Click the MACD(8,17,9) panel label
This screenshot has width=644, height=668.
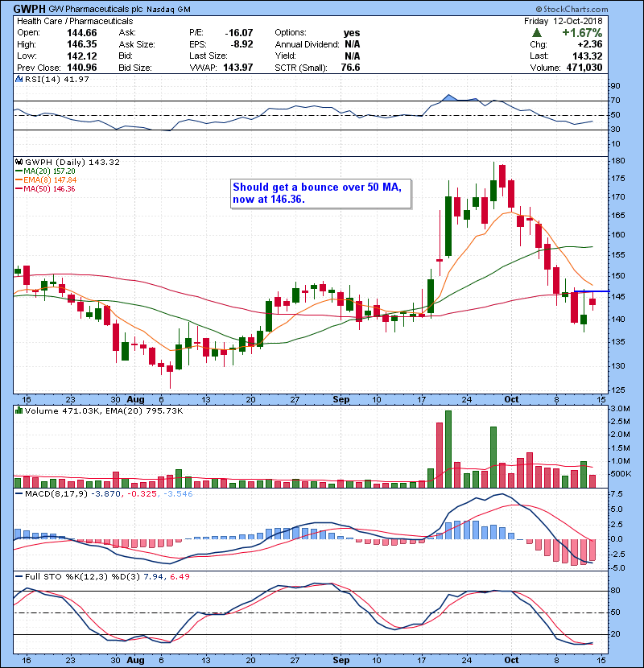click(56, 494)
